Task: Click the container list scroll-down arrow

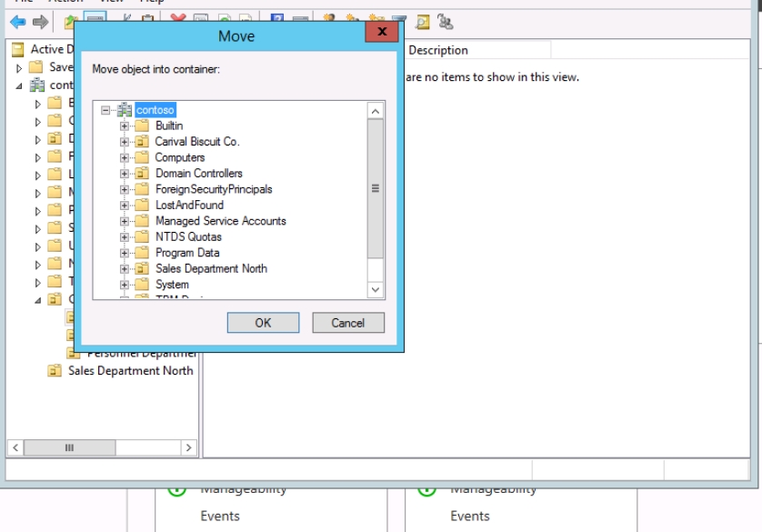Action: [x=376, y=290]
